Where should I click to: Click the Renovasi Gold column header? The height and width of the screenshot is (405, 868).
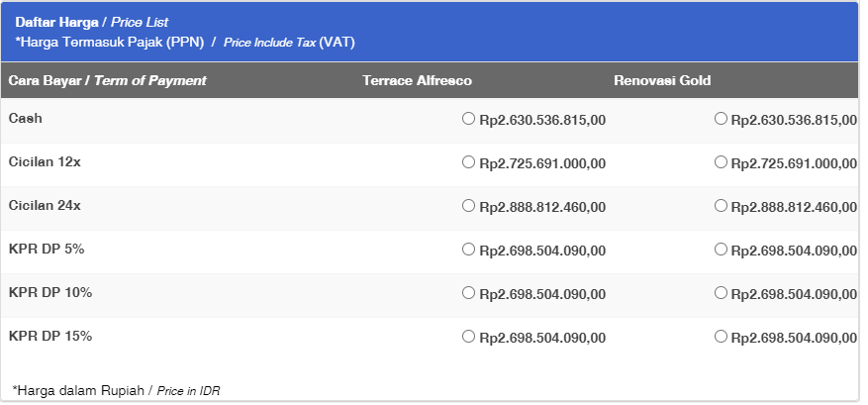click(x=662, y=81)
